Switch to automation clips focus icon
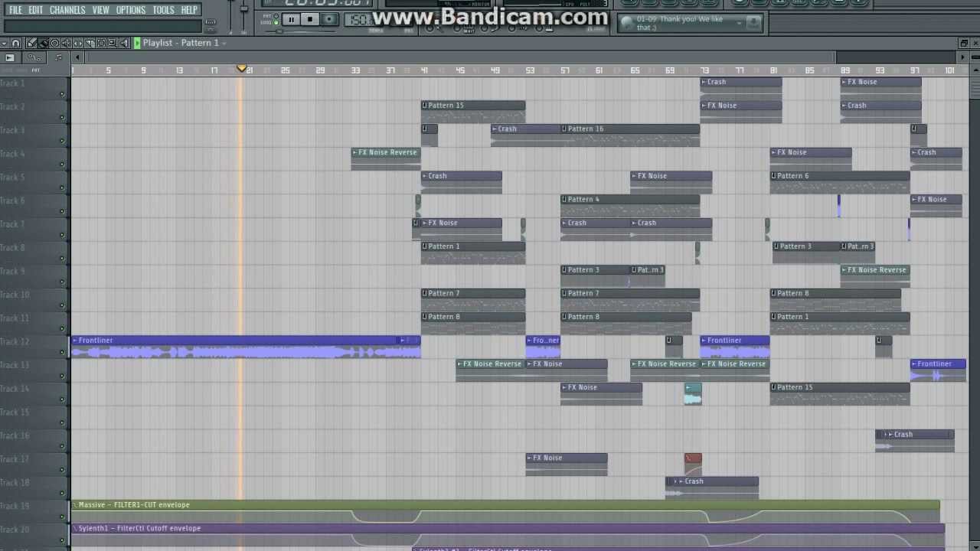Image resolution: width=980 pixels, height=551 pixels. tap(34, 57)
